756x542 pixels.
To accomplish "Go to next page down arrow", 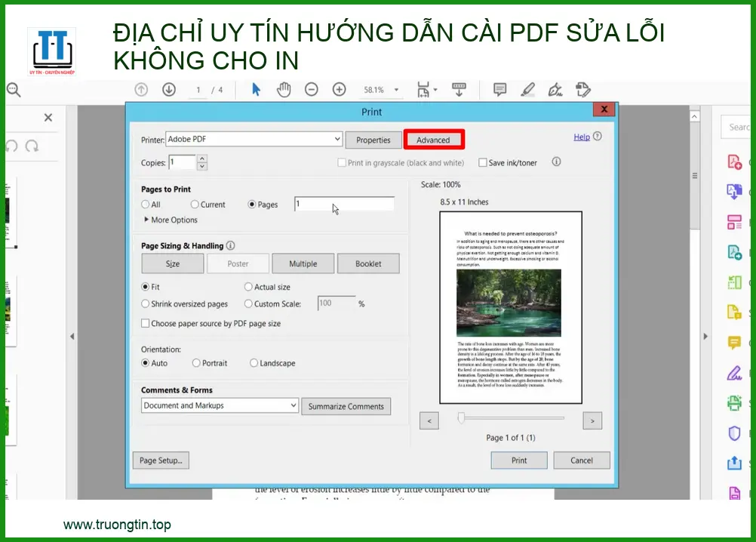I will tap(169, 90).
